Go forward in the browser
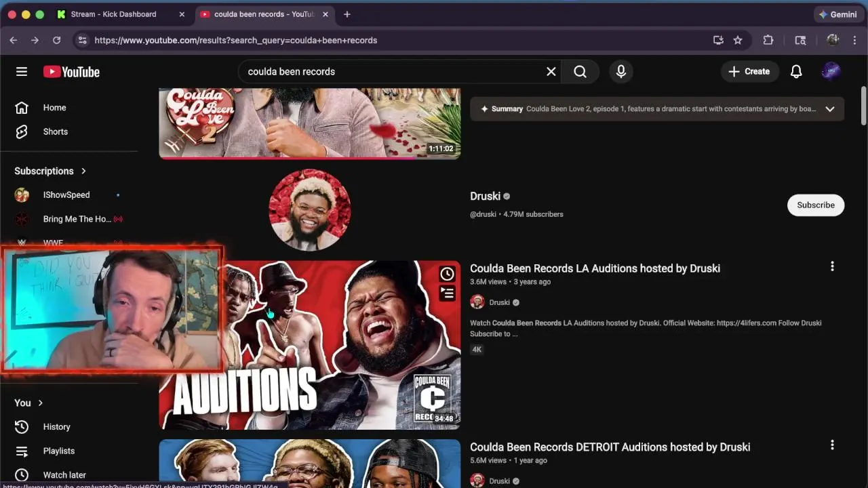The height and width of the screenshot is (488, 868). point(35,40)
